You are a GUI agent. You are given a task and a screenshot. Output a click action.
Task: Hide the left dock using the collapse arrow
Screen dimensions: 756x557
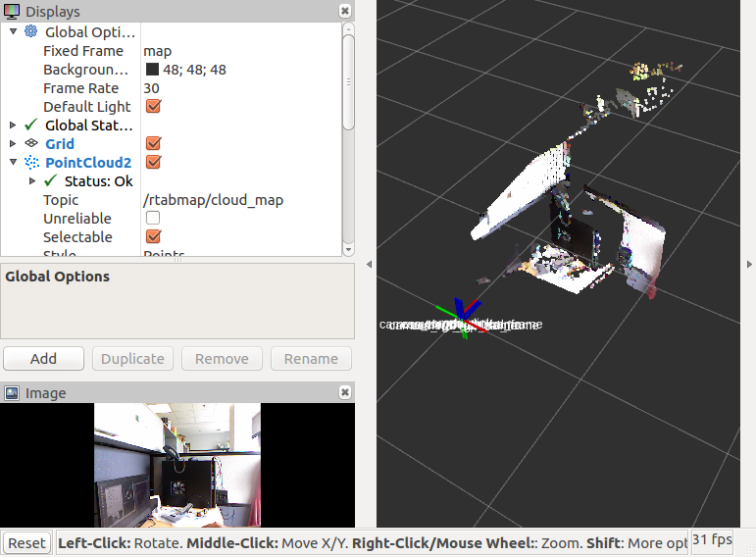[369, 265]
